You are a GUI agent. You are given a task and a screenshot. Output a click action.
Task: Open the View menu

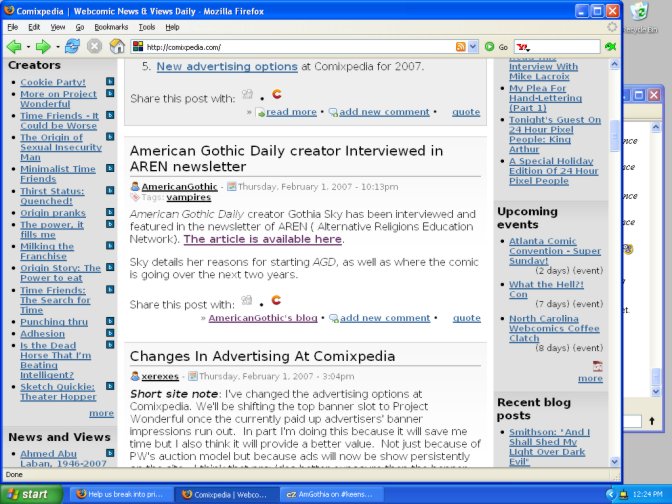pyautogui.click(x=57, y=27)
